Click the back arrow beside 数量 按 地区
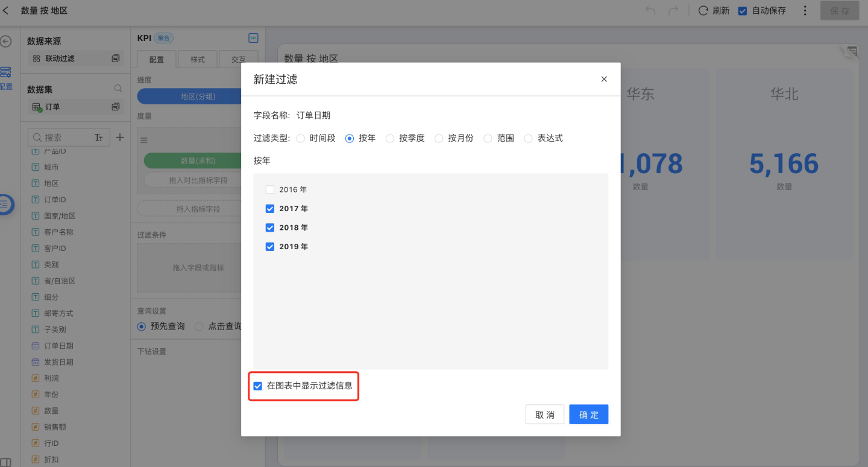 (x=6, y=11)
